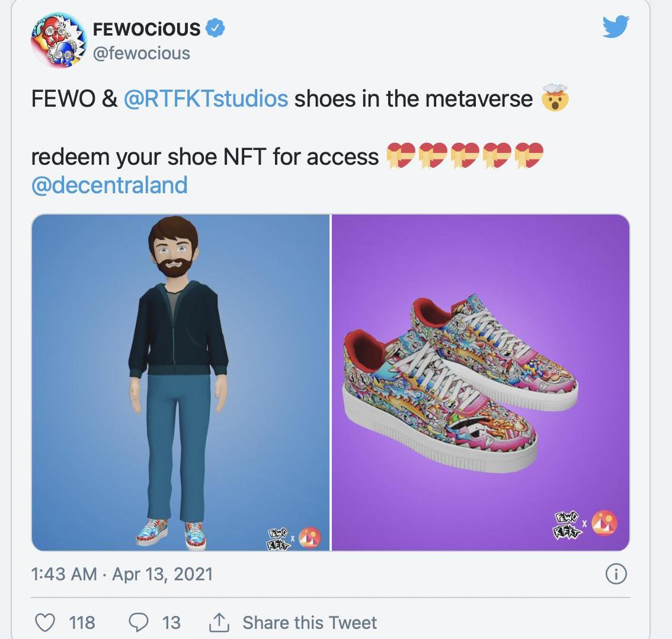Screen dimensions: 672x639
Task: Click the 13 replies count
Action: point(171,622)
